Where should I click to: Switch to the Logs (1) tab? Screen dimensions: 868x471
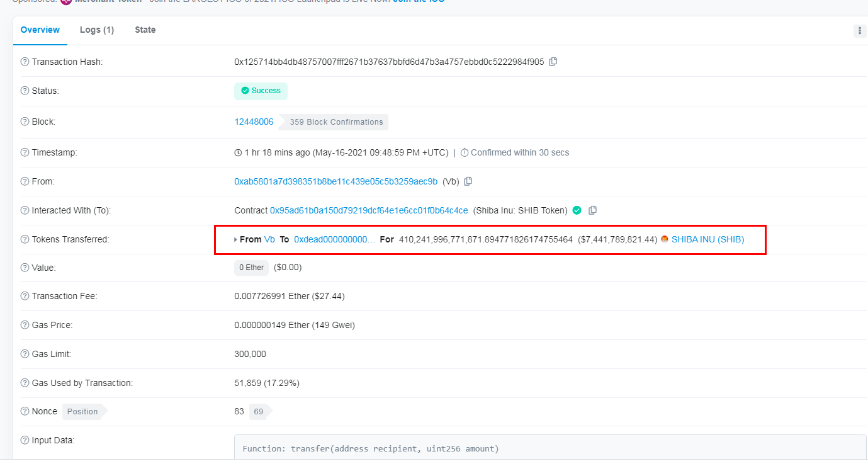point(97,30)
